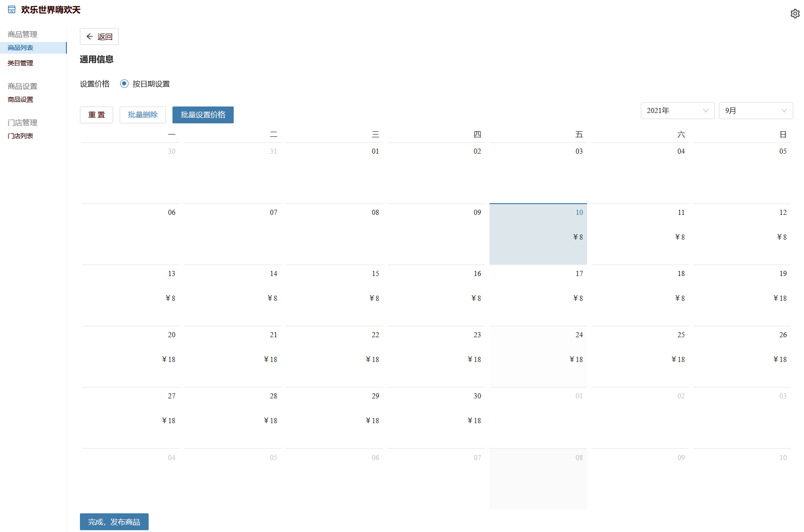Select calendar date 16 cell

tap(436, 295)
